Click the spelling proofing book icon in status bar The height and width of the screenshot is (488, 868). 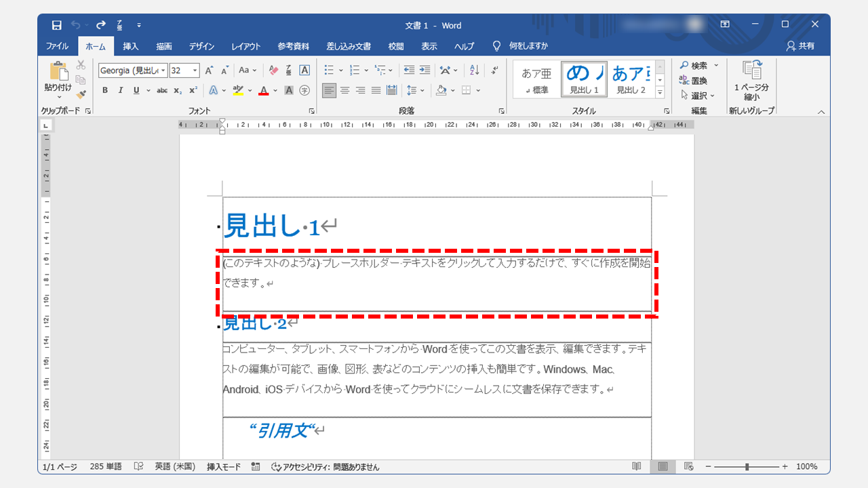click(138, 466)
